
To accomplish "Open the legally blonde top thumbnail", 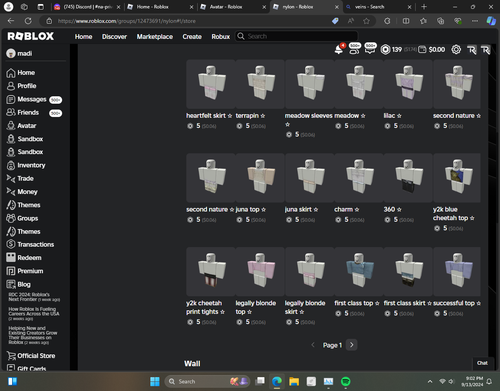I will [x=260, y=271].
